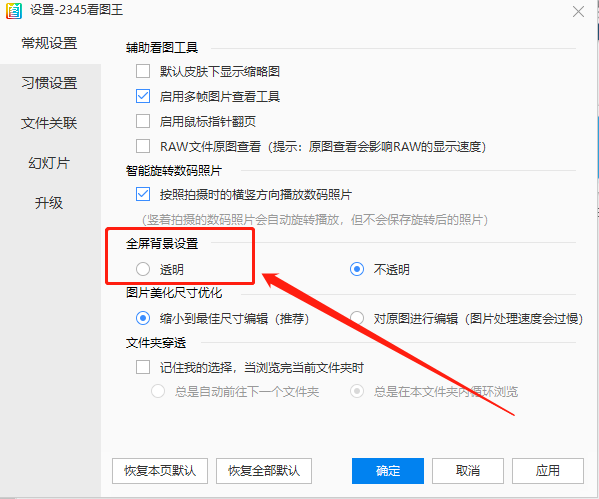Open the 文件关联 tab
Image resolution: width=599 pixels, height=499 pixels.
coord(49,123)
